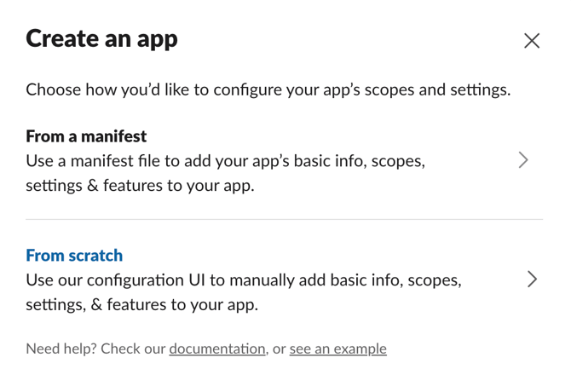Close the Create an app dialog
Image resolution: width=571 pixels, height=392 pixels.
coord(532,41)
